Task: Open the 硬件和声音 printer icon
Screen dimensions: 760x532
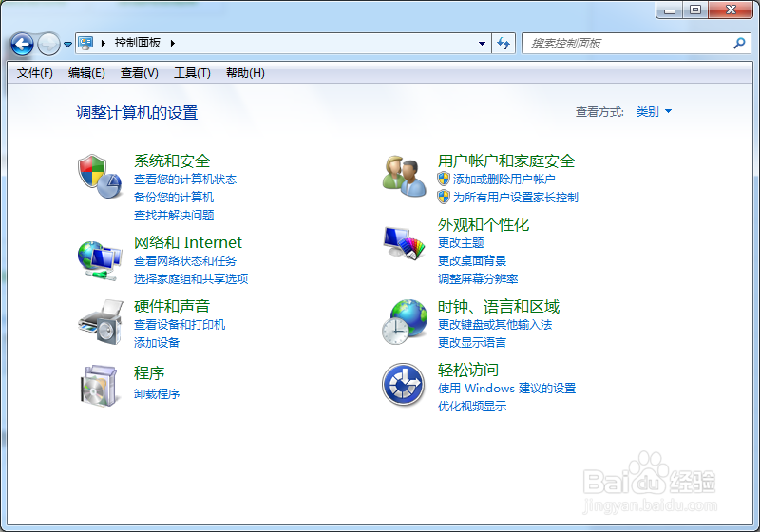Action: point(101,322)
